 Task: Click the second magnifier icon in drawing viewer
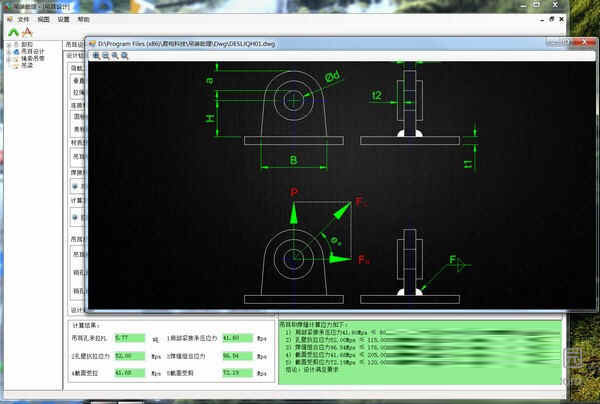coord(107,56)
